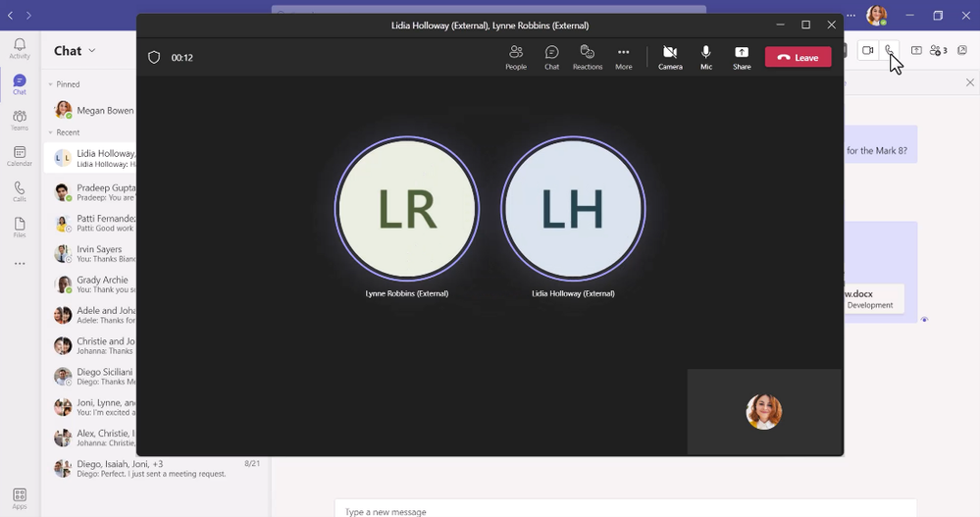The image size is (980, 517).
Task: Open Adele and Johanna chat
Action: [90, 315]
